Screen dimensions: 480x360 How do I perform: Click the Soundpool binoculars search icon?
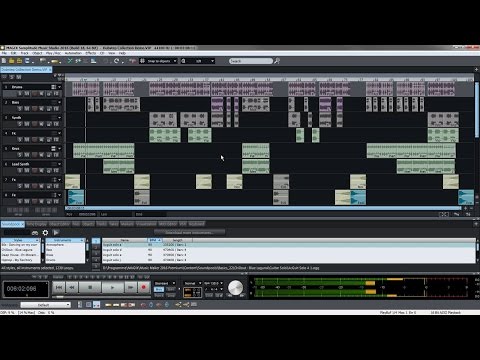[35, 233]
